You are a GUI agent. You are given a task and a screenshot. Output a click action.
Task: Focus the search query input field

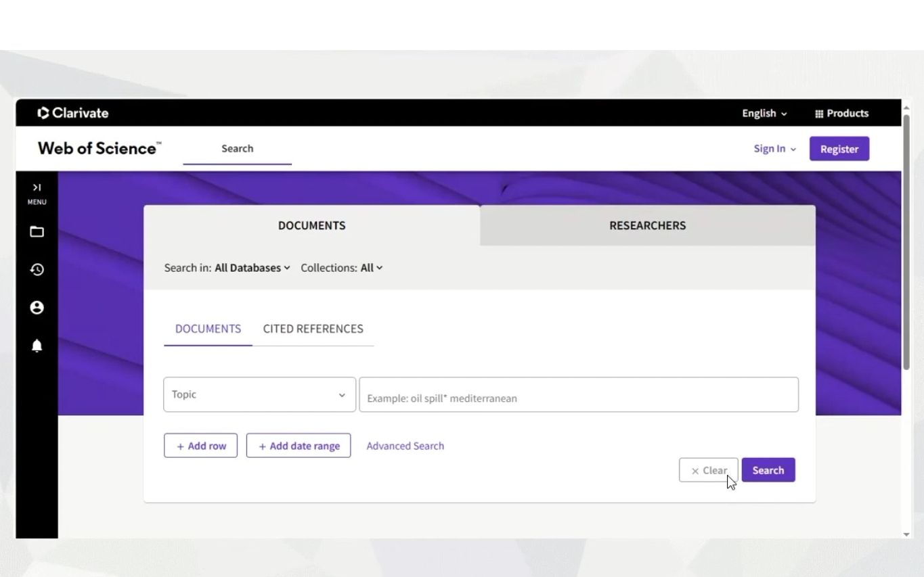pyautogui.click(x=579, y=394)
